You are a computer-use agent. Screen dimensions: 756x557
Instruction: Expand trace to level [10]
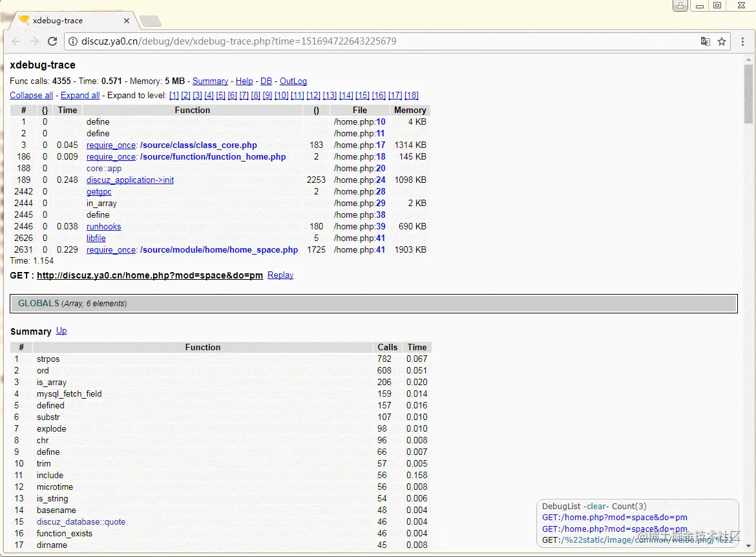(282, 95)
